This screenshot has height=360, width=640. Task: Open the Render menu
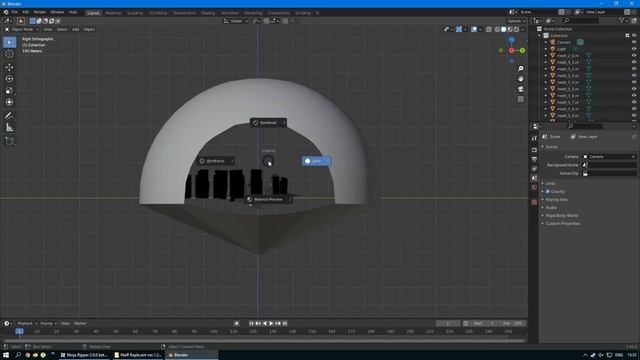(x=40, y=13)
